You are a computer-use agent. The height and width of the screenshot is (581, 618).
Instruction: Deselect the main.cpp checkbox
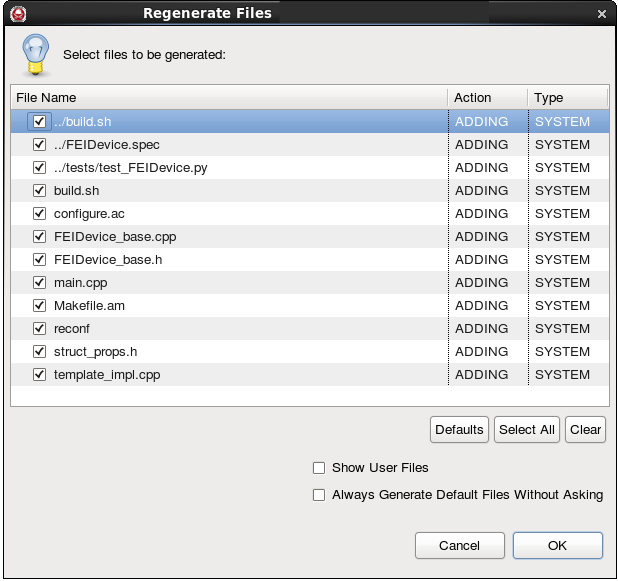point(40,283)
